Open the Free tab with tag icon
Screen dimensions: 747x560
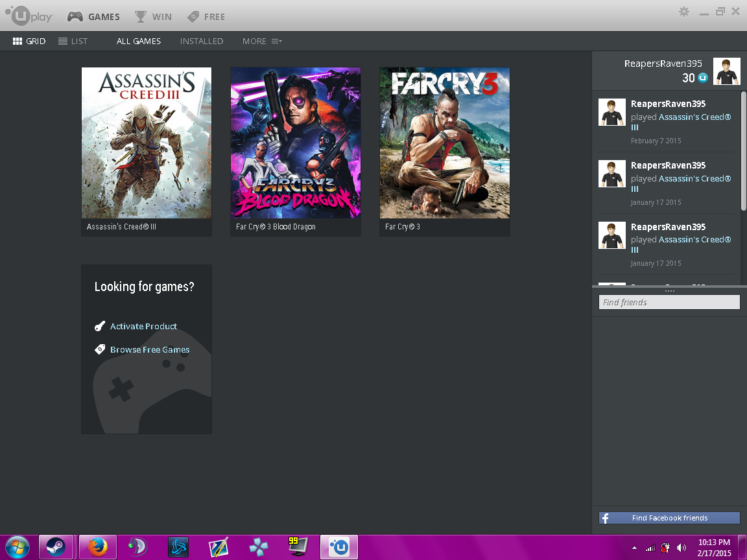(x=206, y=17)
